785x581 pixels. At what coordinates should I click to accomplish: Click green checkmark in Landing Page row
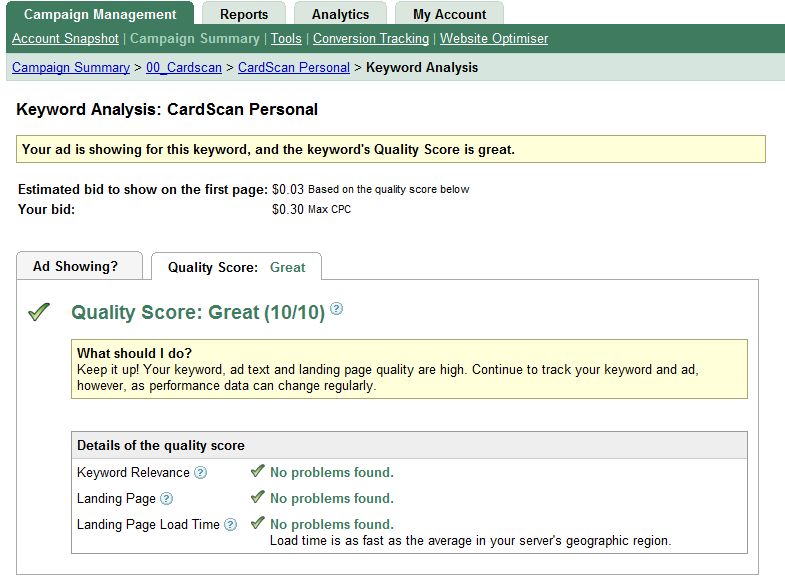point(257,497)
